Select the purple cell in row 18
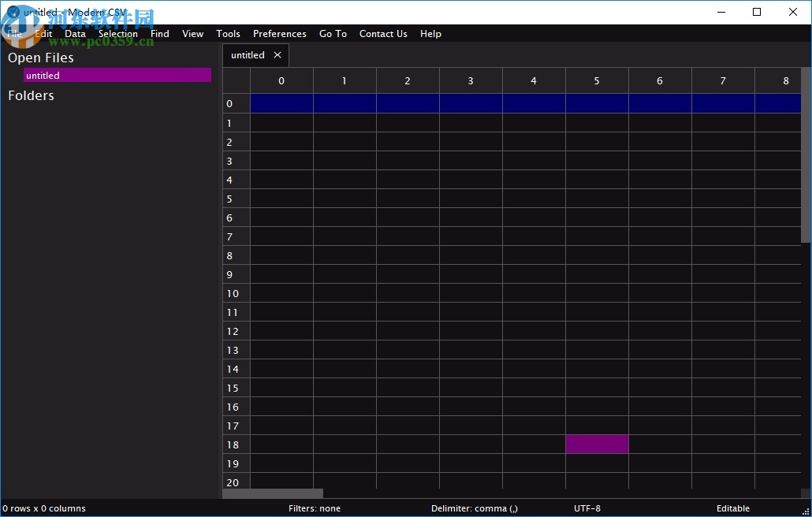Screen dimensions: 812x517 click(x=597, y=444)
